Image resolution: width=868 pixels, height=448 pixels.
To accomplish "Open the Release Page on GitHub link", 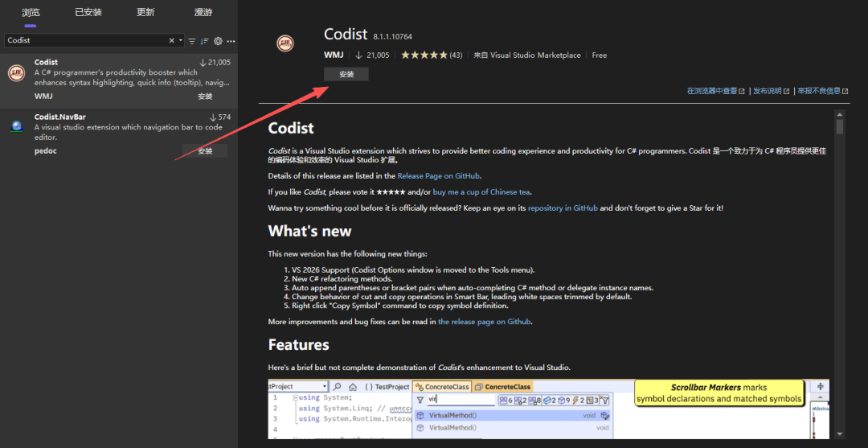I will (x=439, y=175).
